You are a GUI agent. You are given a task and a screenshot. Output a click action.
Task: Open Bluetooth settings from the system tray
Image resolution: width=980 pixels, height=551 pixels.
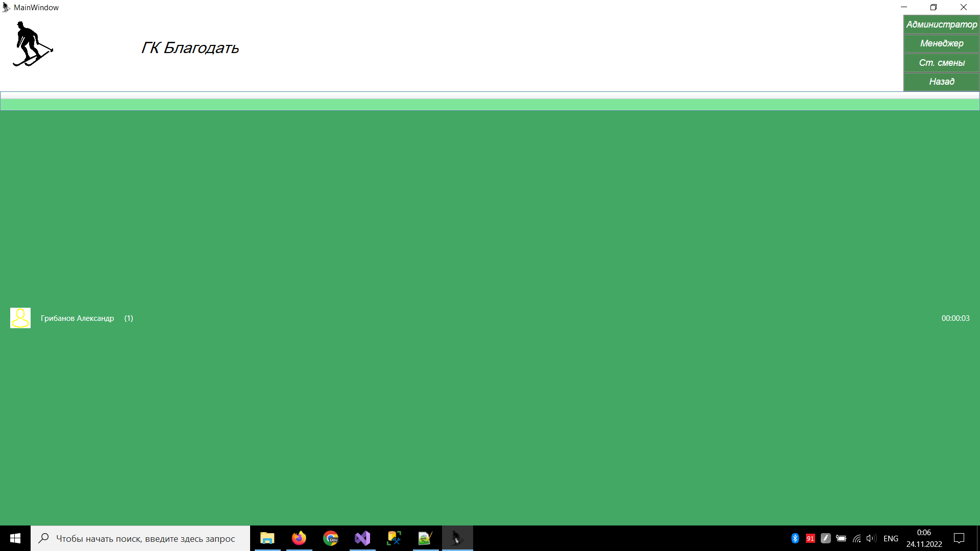(795, 538)
